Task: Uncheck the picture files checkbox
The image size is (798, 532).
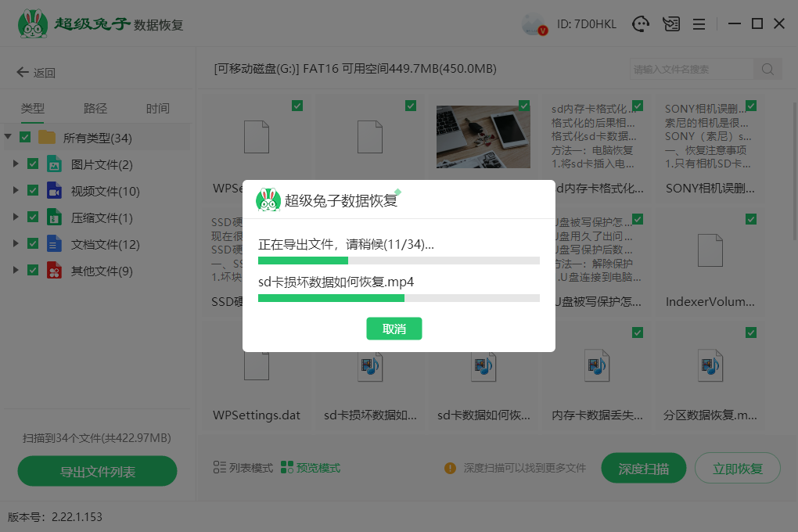Action: 33,164
